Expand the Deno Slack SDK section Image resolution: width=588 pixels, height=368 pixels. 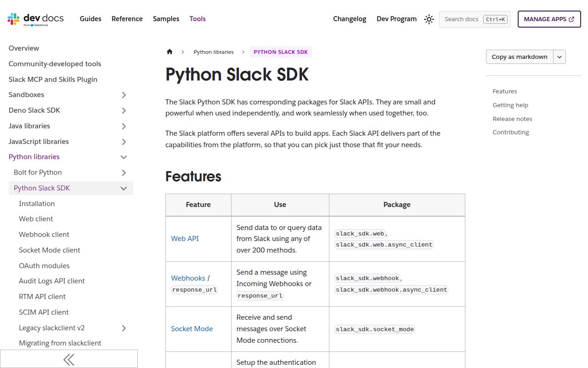124,110
